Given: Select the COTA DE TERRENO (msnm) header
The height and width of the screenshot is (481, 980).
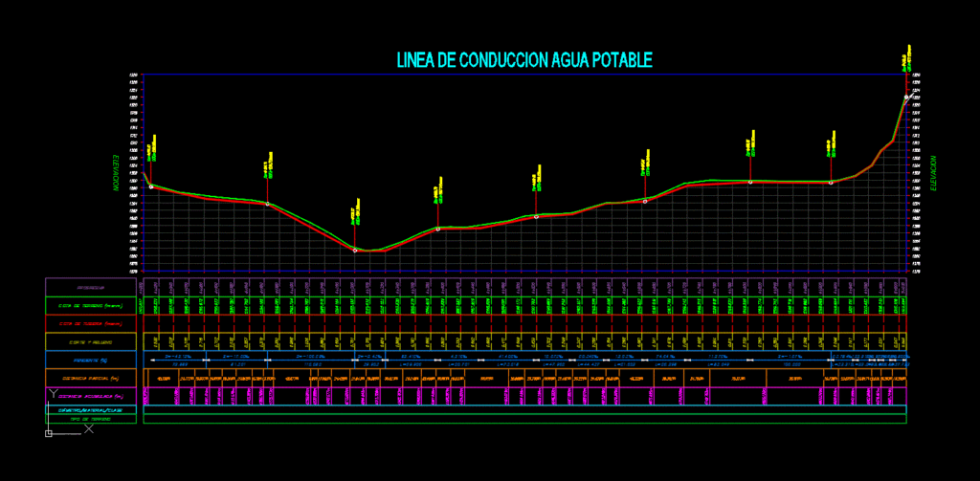Looking at the screenshot, I should [91, 306].
